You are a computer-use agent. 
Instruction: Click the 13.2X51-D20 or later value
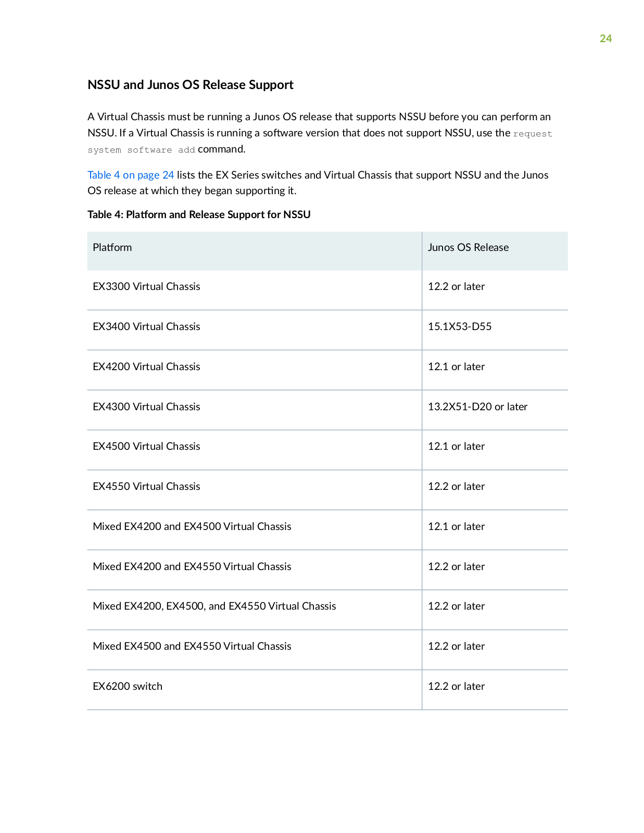coord(477,407)
